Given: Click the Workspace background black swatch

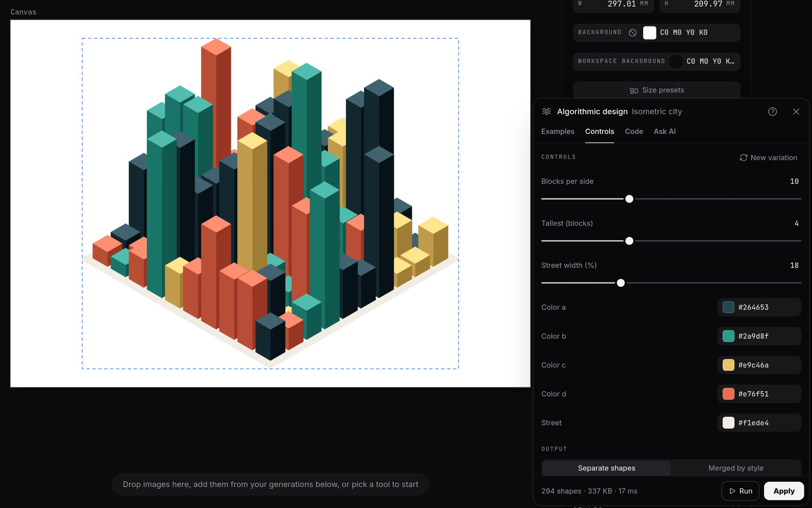Looking at the screenshot, I should [x=676, y=61].
